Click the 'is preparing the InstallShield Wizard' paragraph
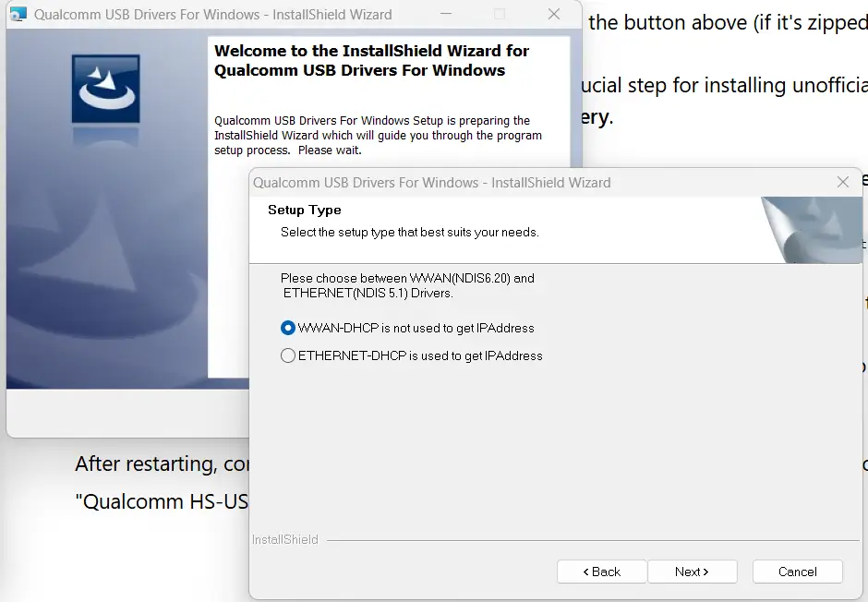 (378, 136)
